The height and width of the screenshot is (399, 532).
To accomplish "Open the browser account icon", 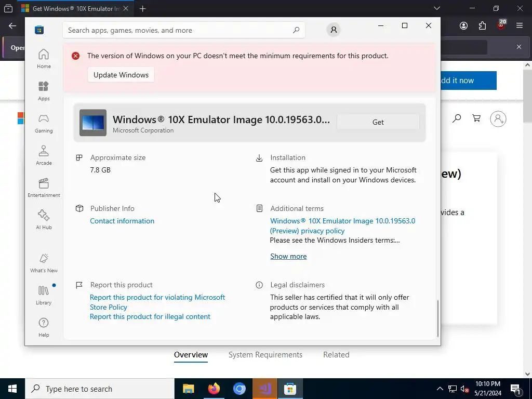I will (463, 26).
